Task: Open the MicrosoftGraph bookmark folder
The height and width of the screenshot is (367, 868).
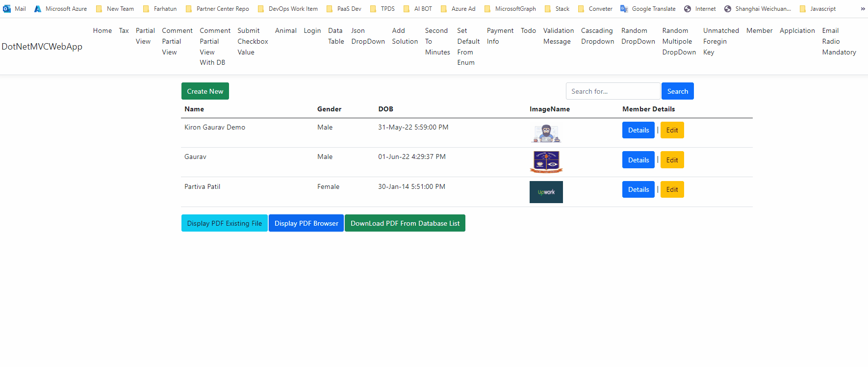Action: [510, 9]
